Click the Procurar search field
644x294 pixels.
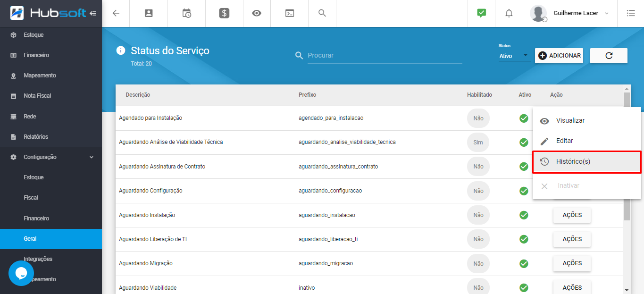tap(384, 55)
